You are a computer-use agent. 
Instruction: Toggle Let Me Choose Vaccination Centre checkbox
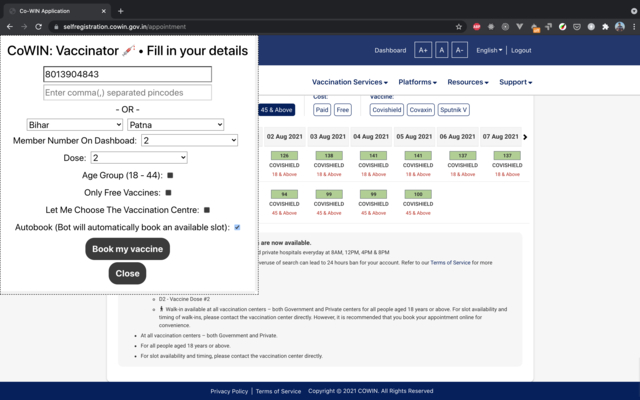pos(207,210)
